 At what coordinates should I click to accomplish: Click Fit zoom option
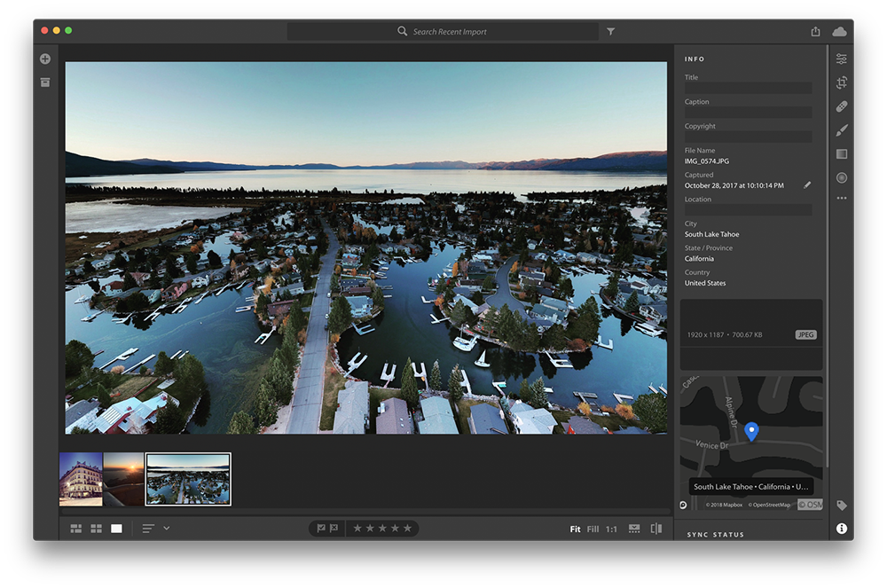click(576, 529)
